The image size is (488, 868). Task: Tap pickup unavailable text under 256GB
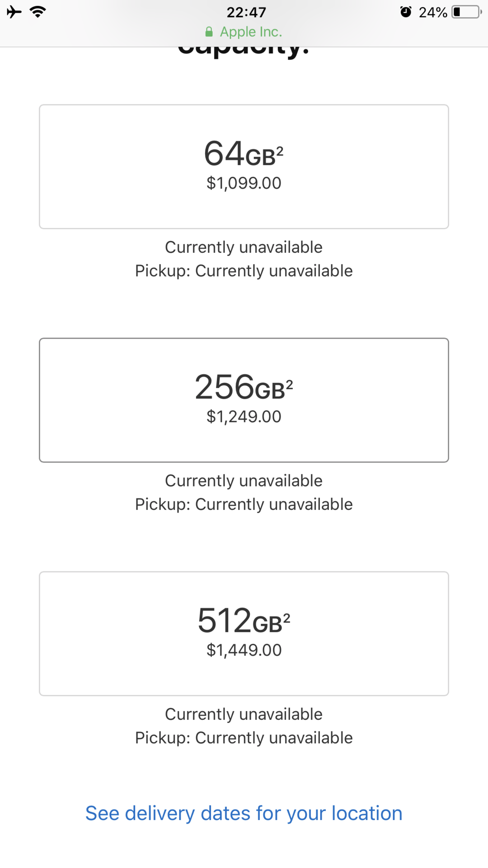(x=244, y=504)
